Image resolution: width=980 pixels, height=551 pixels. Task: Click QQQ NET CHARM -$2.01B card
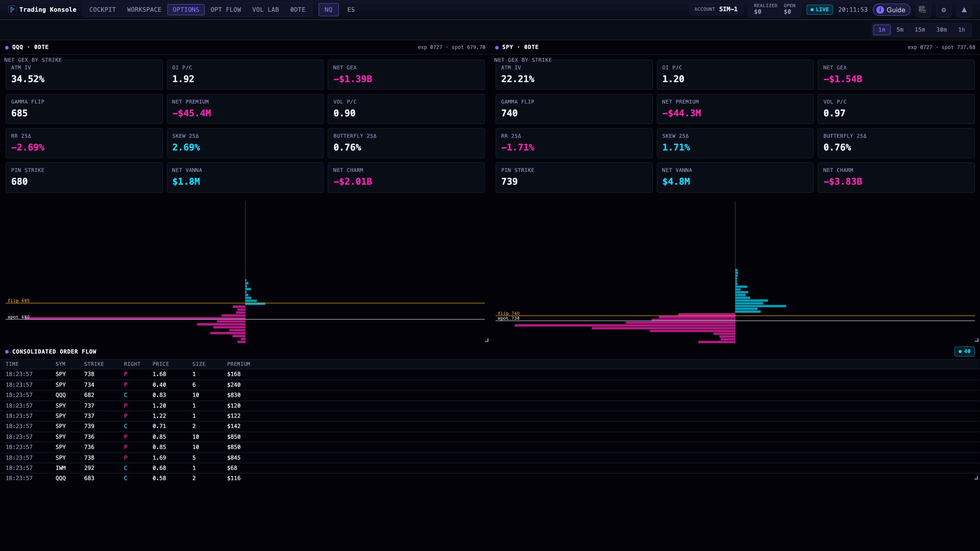pos(406,177)
